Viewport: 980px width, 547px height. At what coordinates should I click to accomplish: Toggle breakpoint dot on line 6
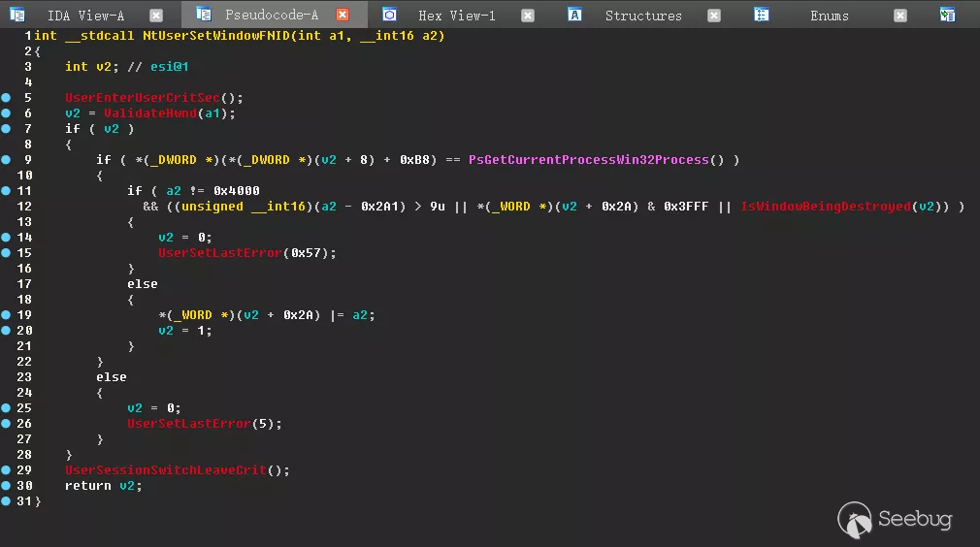(x=6, y=113)
